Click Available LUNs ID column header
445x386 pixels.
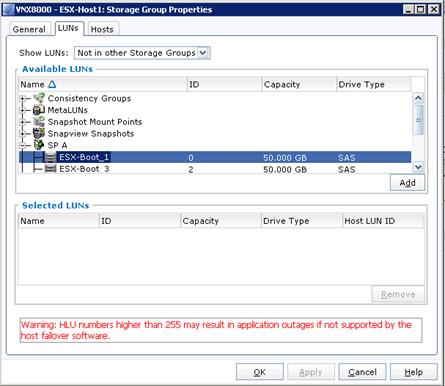[x=225, y=84]
